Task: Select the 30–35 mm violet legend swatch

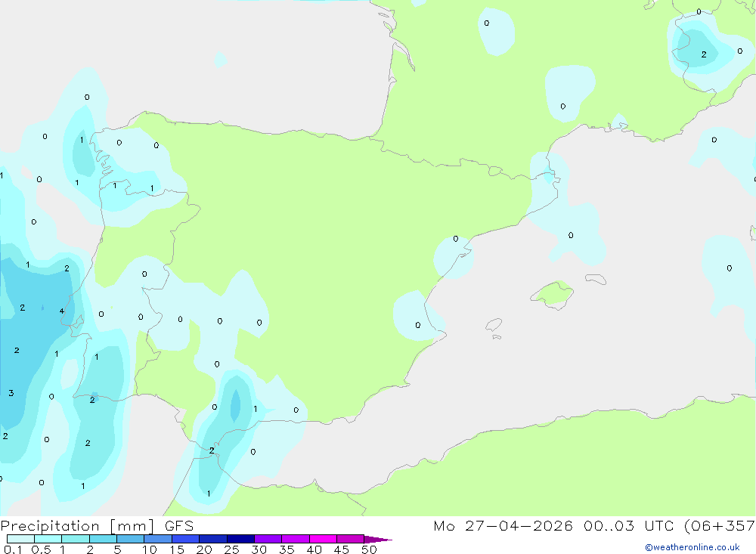Action: (x=268, y=539)
